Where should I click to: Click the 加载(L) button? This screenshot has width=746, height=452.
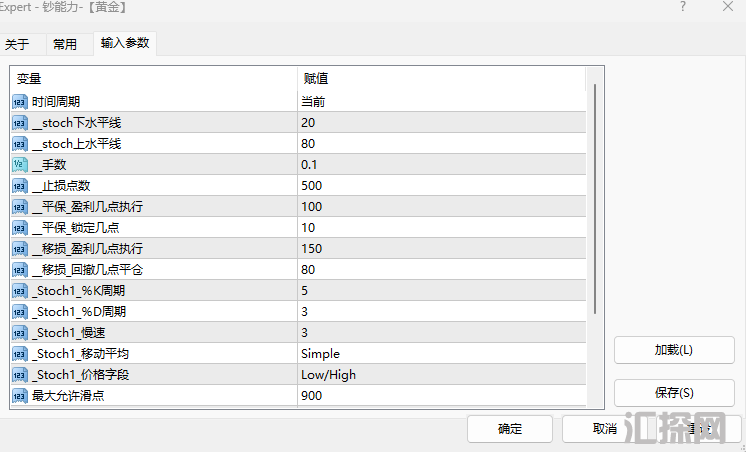pyautogui.click(x=674, y=350)
